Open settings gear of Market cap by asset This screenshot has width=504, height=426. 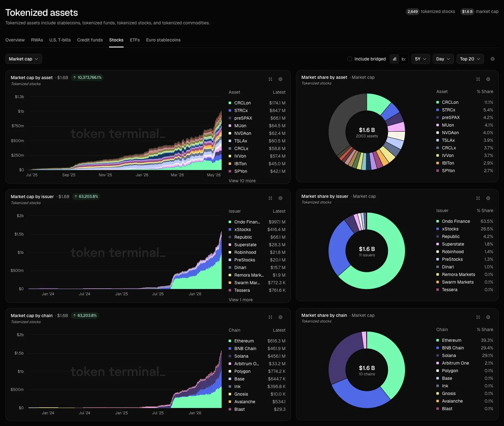coord(280,79)
